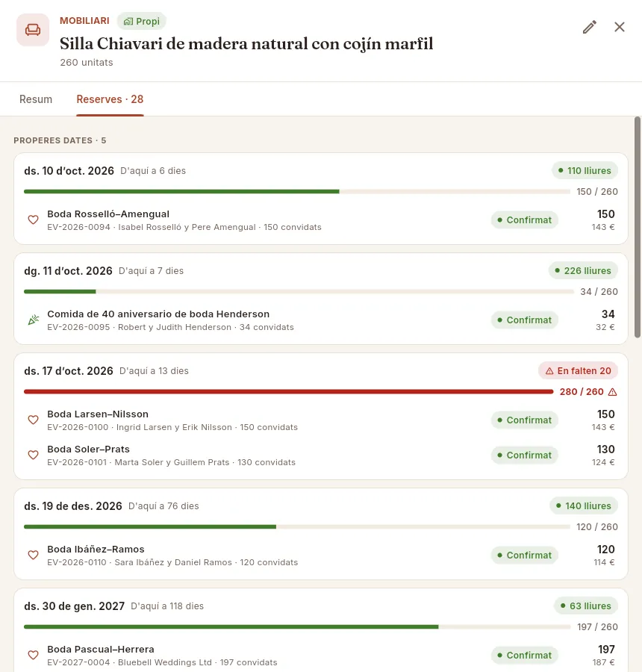Click the pencil edit icon

coord(590,27)
